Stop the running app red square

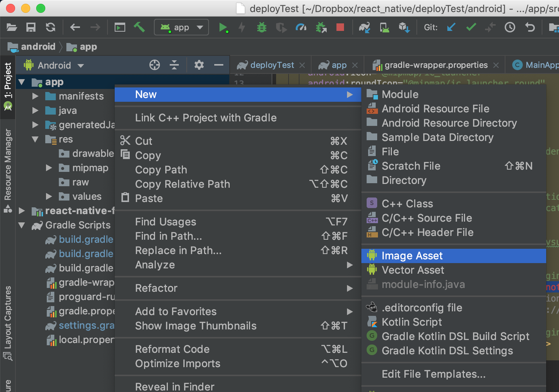340,27
